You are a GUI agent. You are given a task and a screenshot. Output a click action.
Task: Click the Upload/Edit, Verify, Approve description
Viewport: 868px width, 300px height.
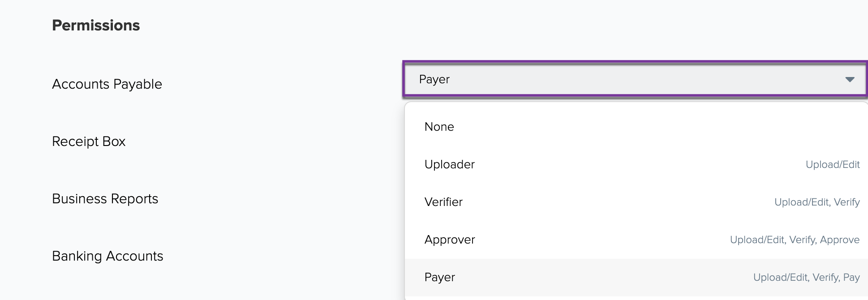click(795, 240)
